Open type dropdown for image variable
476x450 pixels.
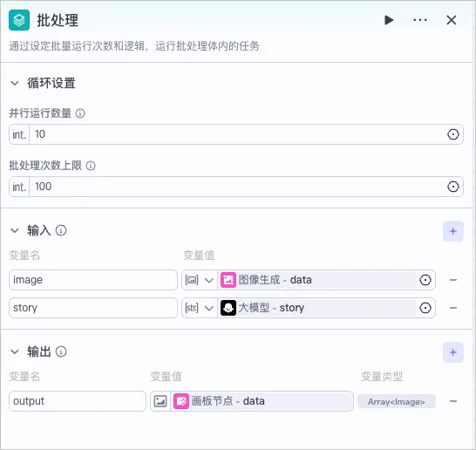point(200,280)
